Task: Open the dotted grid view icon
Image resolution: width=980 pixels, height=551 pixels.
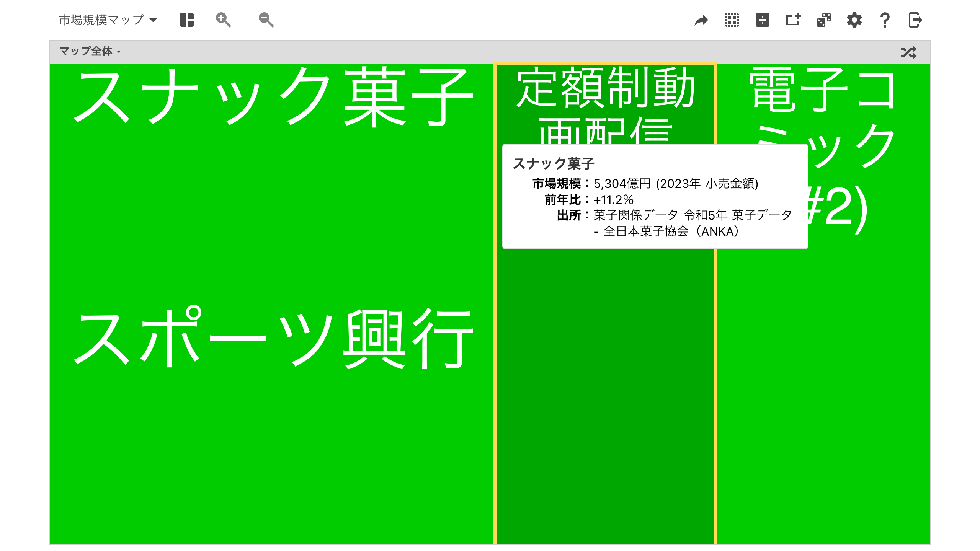Action: (x=732, y=20)
